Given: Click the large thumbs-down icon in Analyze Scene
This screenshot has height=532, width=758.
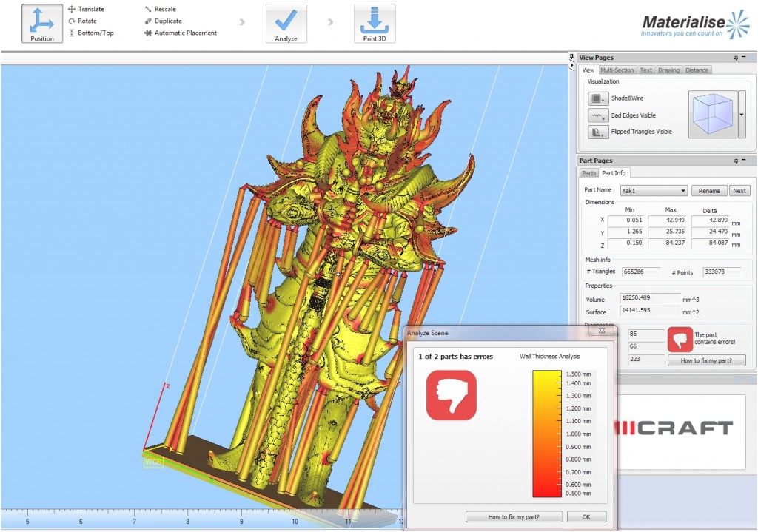Looking at the screenshot, I should (451, 395).
